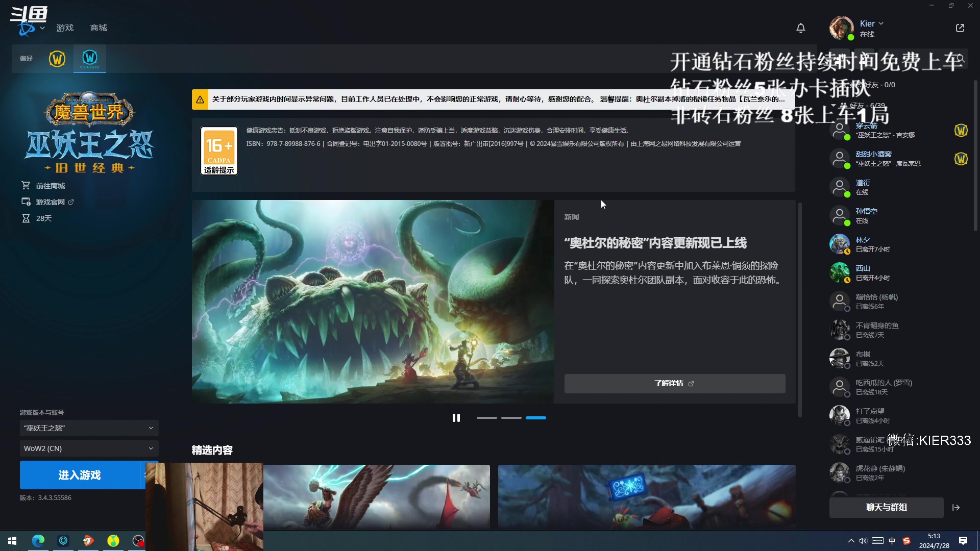Click the Sogou input method tray icon
Image resolution: width=980 pixels, height=551 pixels.
click(x=906, y=541)
